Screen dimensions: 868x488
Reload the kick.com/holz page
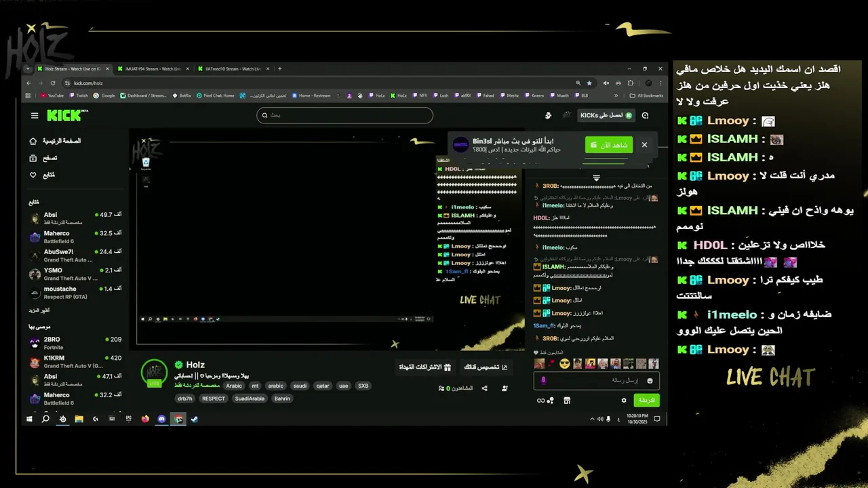click(x=52, y=83)
